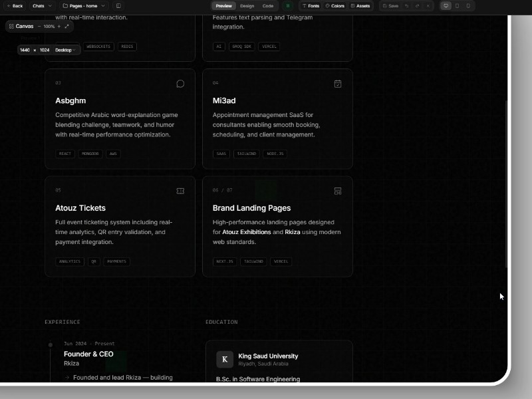Expand the Pages - home selector

click(84, 6)
